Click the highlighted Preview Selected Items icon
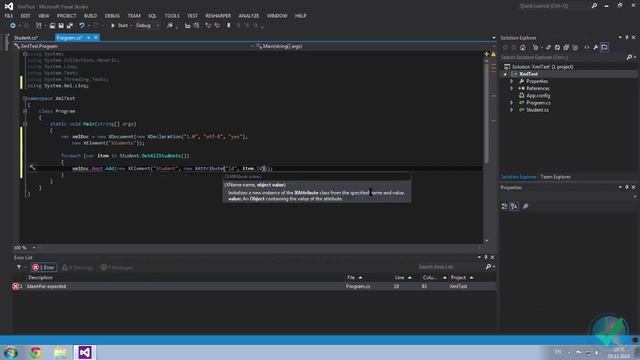Image resolution: width=640 pixels, height=360 pixels. [604, 47]
